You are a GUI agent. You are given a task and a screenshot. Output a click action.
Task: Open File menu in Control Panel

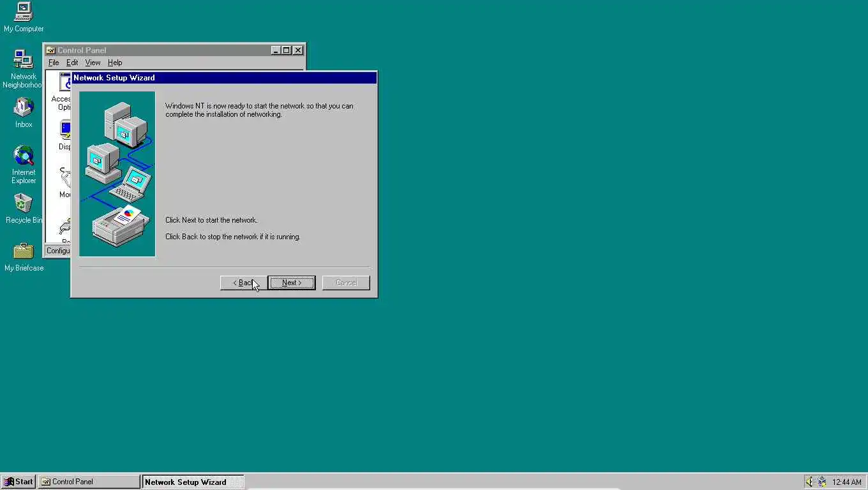click(54, 63)
